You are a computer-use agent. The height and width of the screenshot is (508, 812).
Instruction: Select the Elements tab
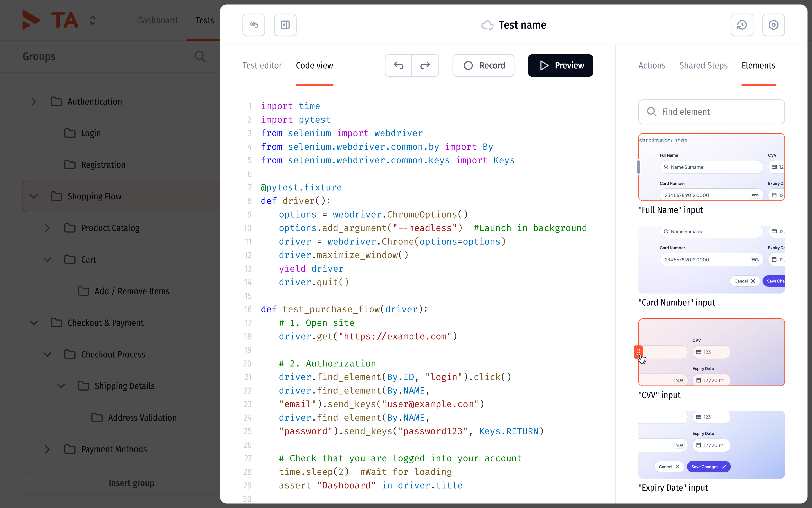click(758, 66)
